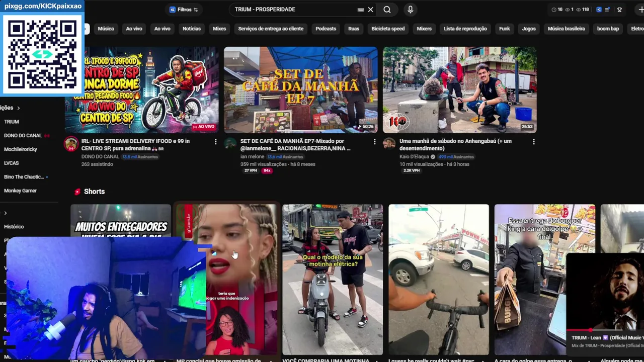This screenshot has height=362, width=644.
Task: Clear the search query with the X icon
Action: (371, 10)
